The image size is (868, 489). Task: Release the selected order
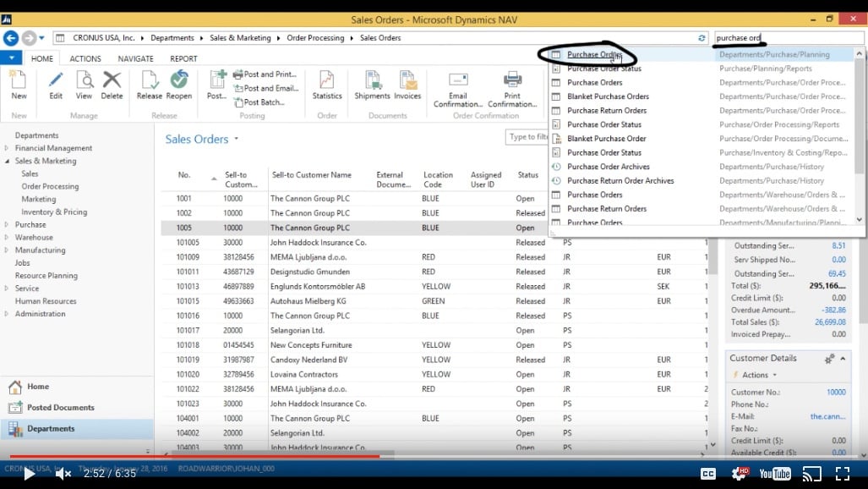pyautogui.click(x=149, y=85)
